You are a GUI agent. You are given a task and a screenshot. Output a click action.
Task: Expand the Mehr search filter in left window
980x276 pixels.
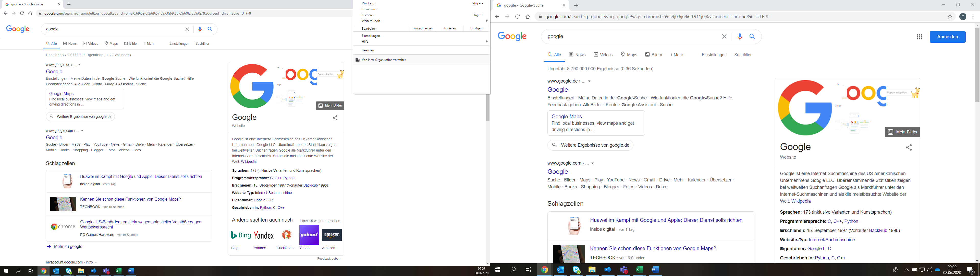[149, 43]
